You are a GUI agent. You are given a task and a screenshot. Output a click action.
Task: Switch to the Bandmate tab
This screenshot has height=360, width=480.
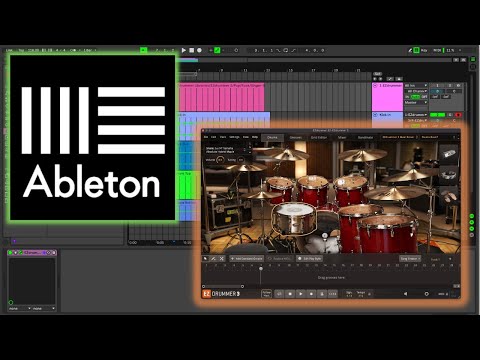click(366, 137)
